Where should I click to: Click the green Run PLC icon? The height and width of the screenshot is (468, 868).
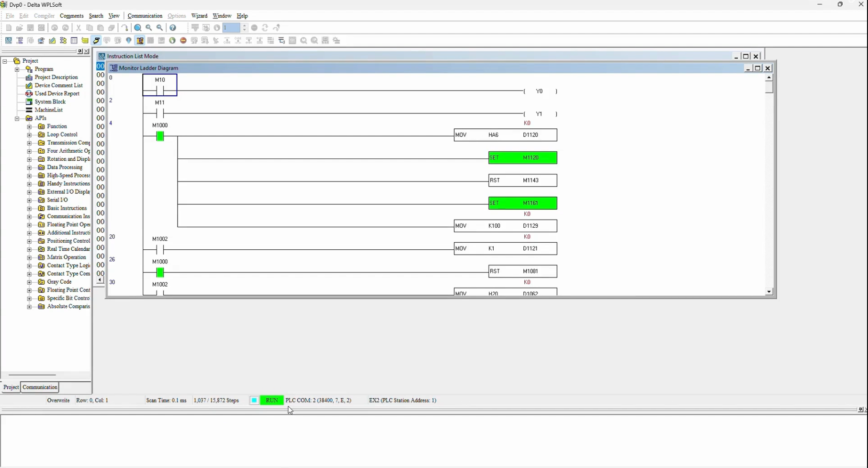pyautogui.click(x=172, y=41)
